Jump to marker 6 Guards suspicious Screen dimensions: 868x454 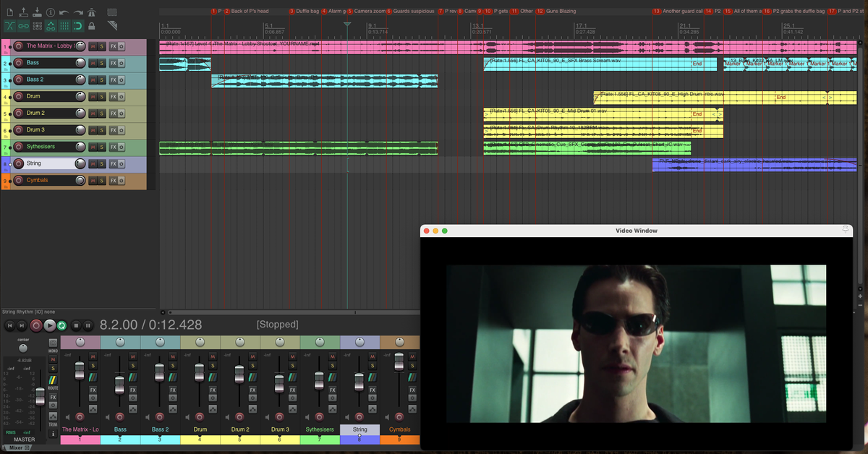click(410, 12)
